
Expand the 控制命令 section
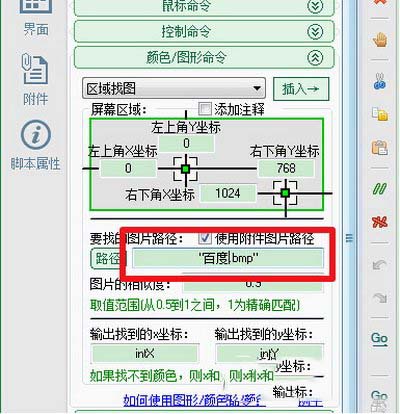pyautogui.click(x=204, y=31)
